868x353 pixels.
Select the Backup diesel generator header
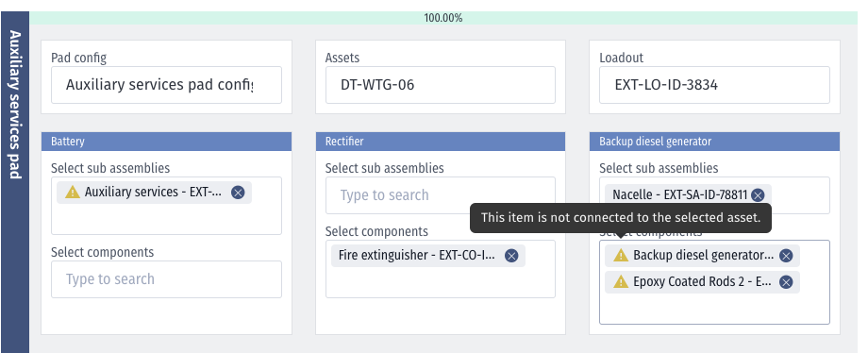pos(714,142)
